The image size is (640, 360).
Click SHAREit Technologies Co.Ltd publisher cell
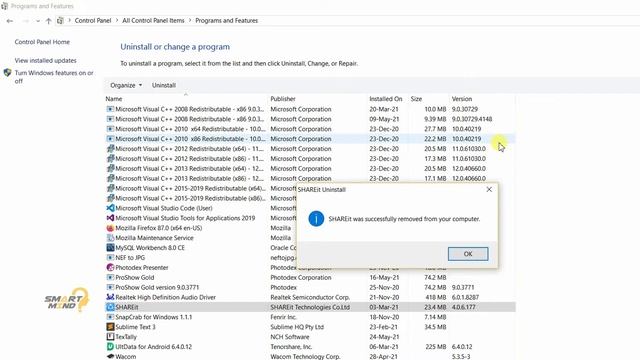point(310,307)
